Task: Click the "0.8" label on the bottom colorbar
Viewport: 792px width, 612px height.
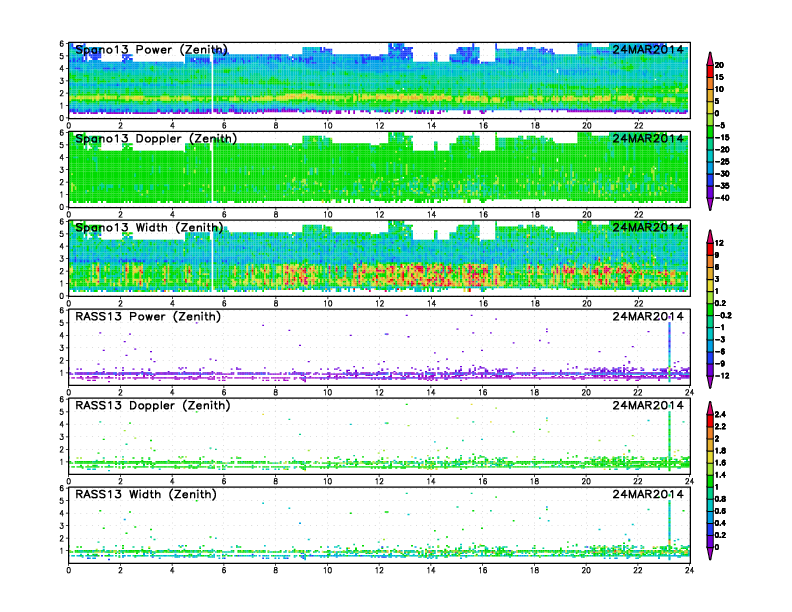Action: 721,499
